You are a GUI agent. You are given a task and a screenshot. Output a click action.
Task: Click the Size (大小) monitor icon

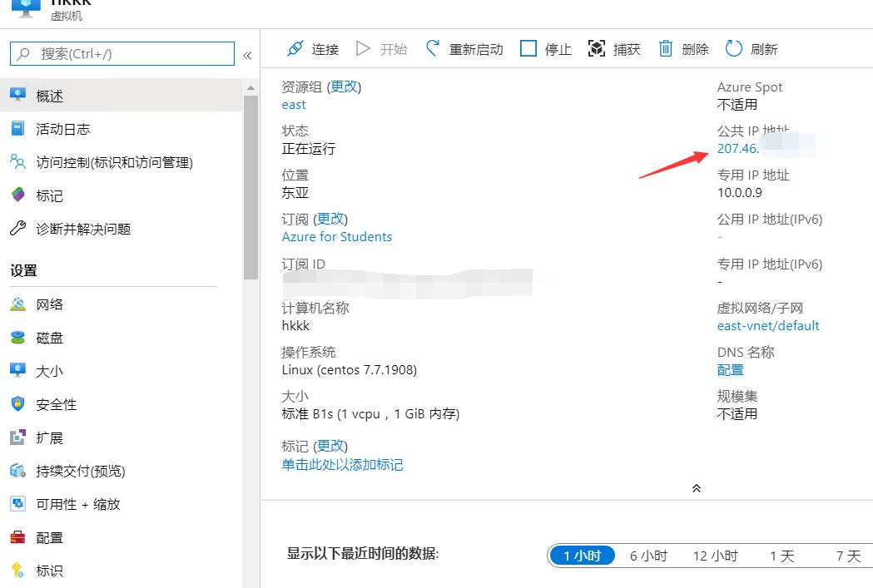(x=17, y=370)
